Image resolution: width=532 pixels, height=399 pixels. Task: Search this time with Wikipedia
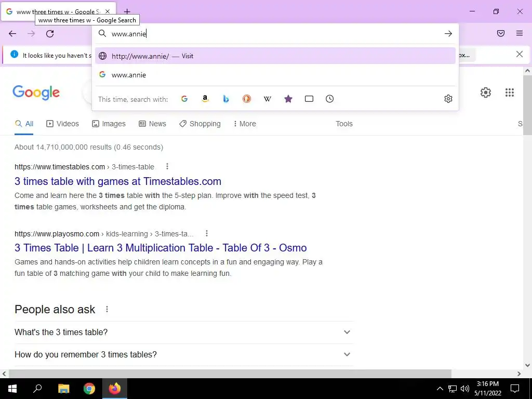(268, 99)
